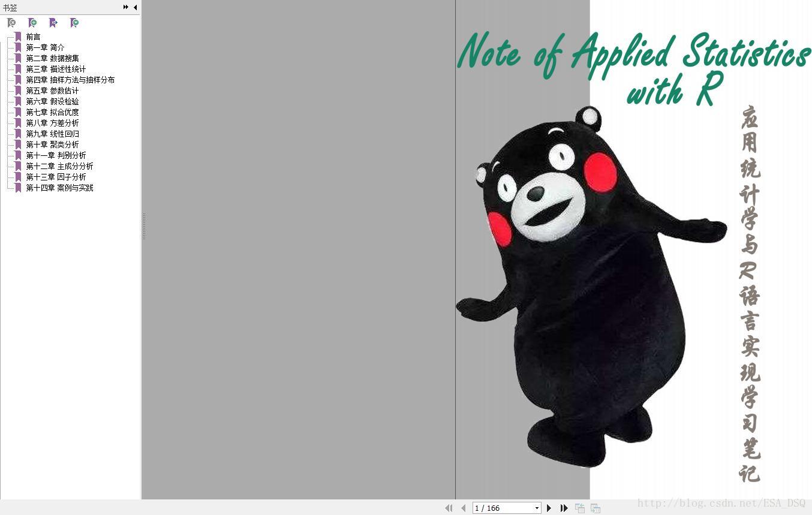Go to bookmark 第一章 简介
Viewport: 812px width, 515px height.
pyautogui.click(x=45, y=47)
